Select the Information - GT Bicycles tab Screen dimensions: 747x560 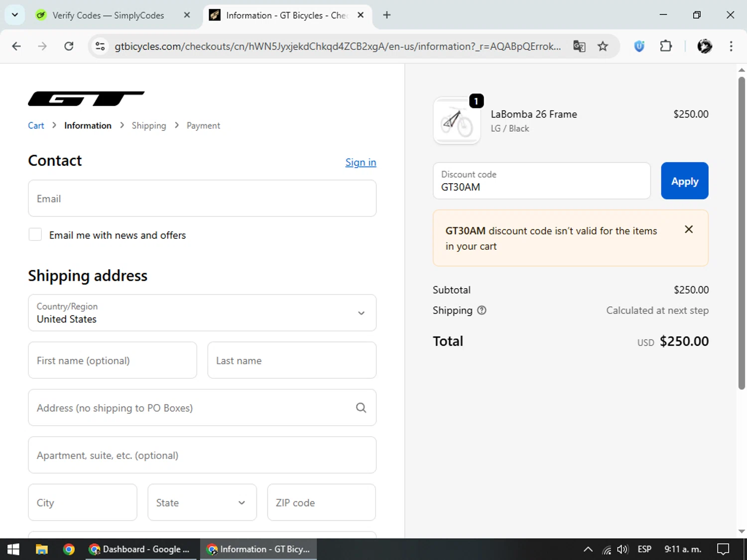click(287, 15)
